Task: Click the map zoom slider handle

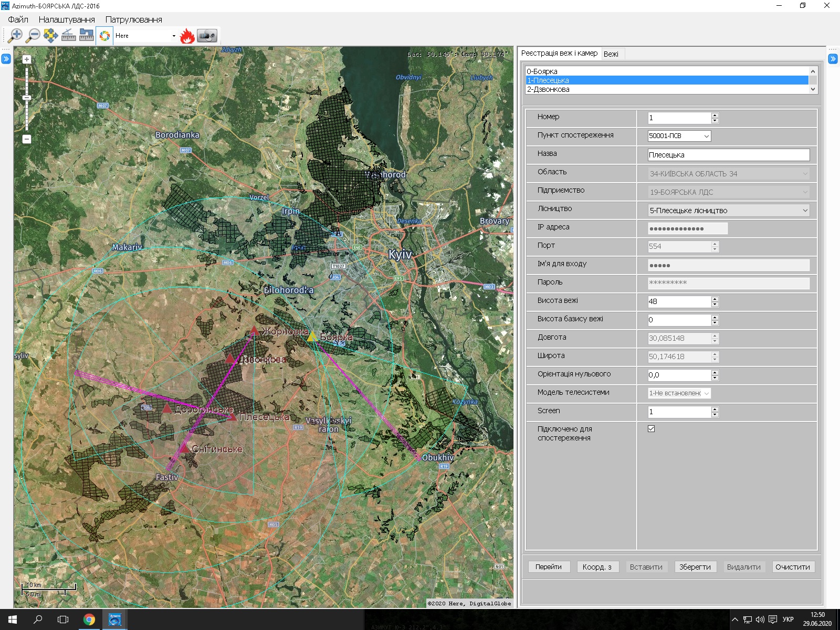Action: coord(27,98)
